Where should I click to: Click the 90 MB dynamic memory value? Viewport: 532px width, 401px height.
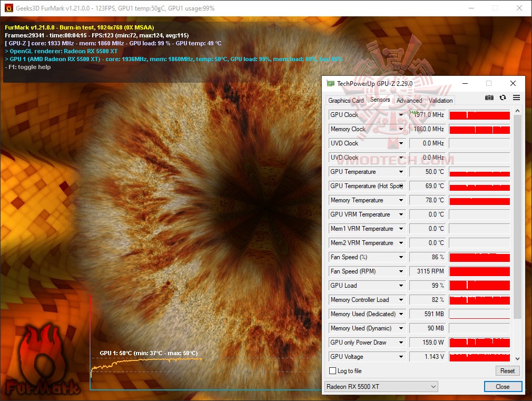pos(428,328)
